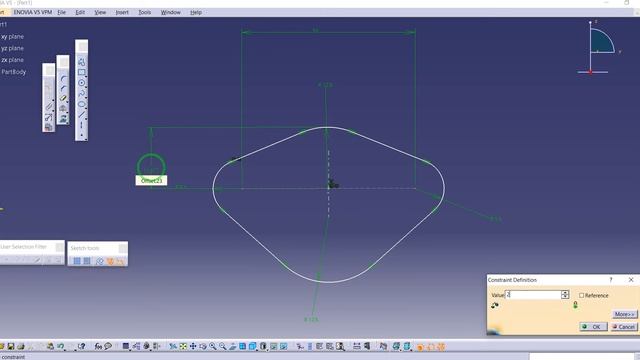640x360 pixels.
Task: Select PartBody in specification tree
Action: [x=13, y=72]
